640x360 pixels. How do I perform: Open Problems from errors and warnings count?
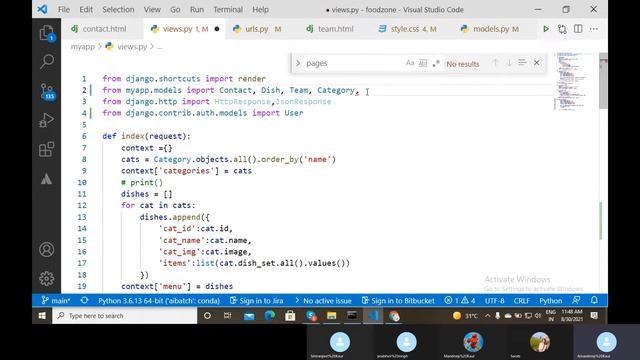(x=460, y=301)
